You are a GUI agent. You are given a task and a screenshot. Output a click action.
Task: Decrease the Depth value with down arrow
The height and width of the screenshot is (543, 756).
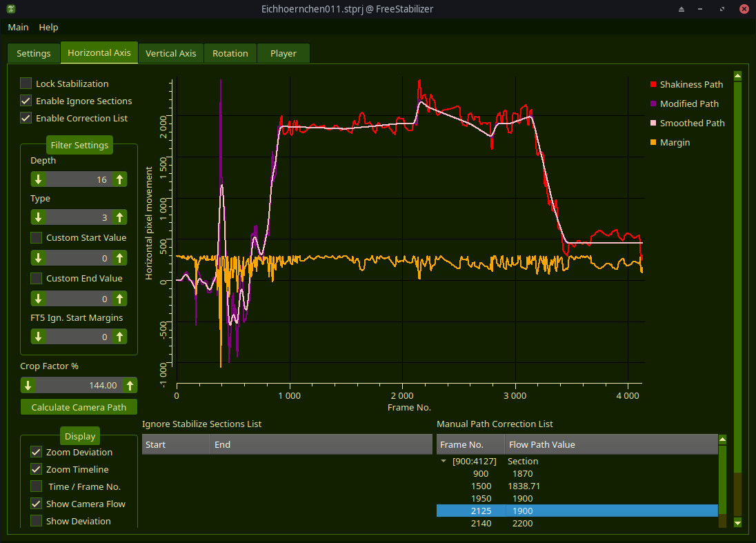coord(39,179)
